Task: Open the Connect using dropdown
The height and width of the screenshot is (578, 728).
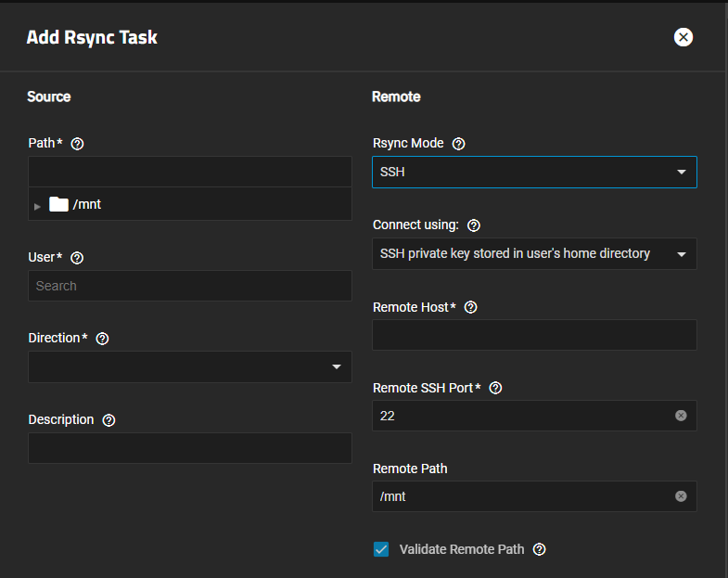Action: click(x=534, y=253)
